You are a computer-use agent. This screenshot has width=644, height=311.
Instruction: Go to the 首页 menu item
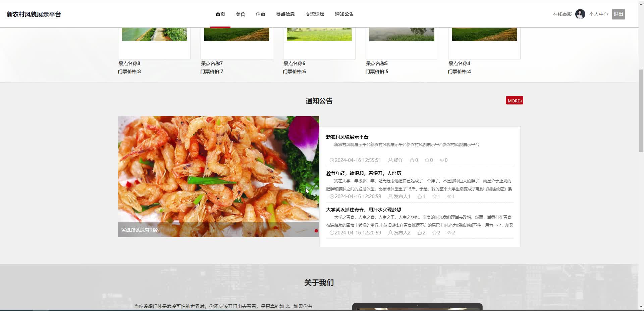pos(220,14)
